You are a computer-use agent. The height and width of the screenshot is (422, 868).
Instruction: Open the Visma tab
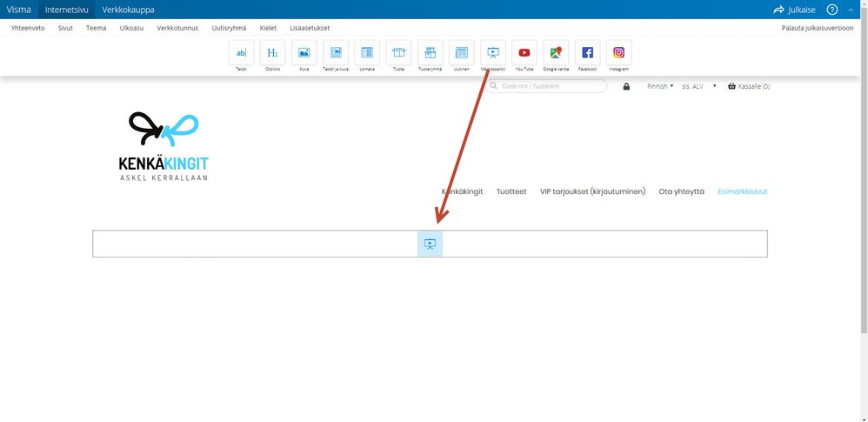pyautogui.click(x=19, y=10)
